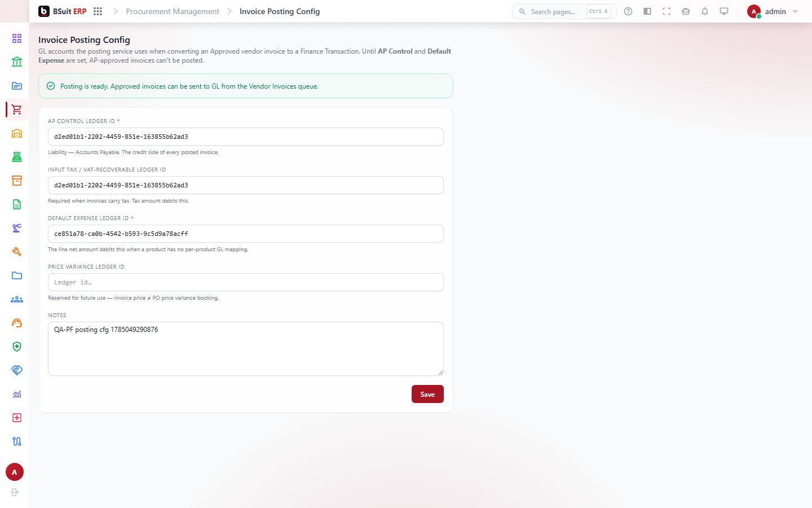Viewport: 812px width, 508px height.
Task: Expand the admin user menu chevron
Action: tap(795, 11)
